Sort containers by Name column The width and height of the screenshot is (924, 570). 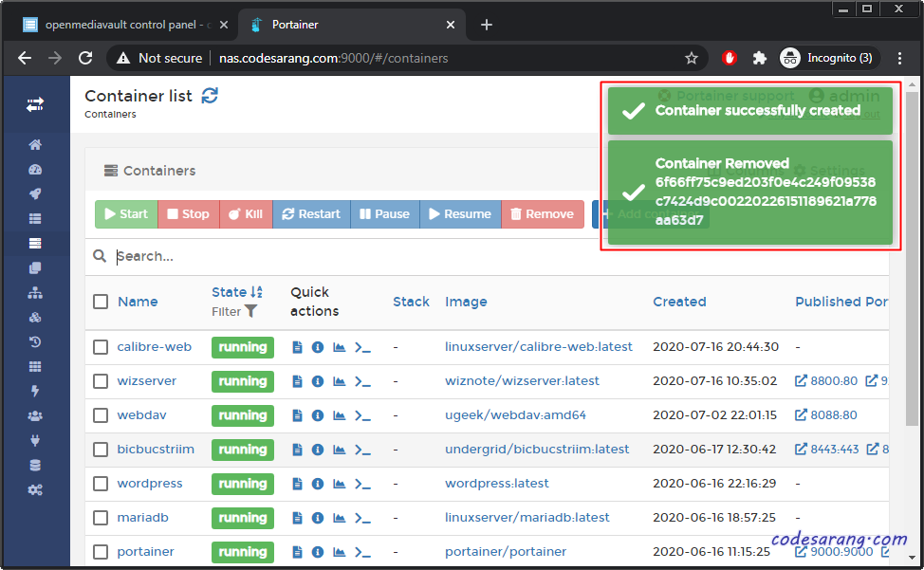point(138,302)
